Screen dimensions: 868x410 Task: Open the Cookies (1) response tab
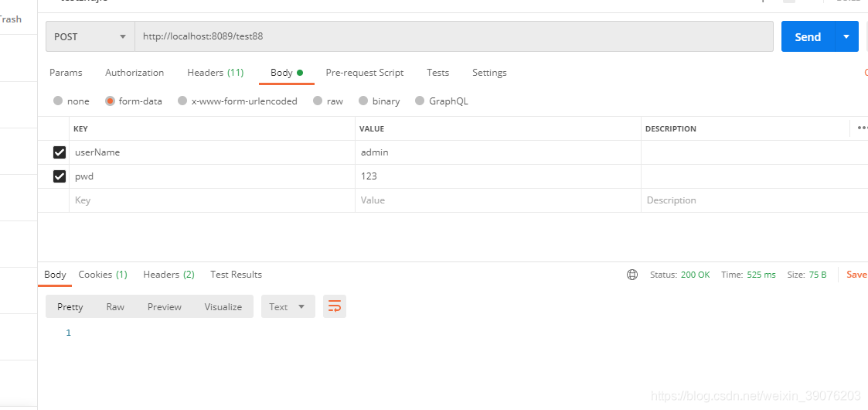pyautogui.click(x=103, y=275)
